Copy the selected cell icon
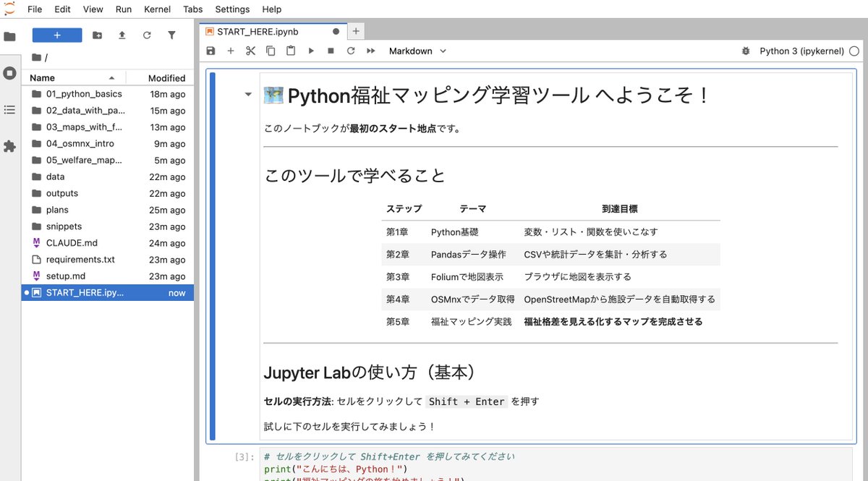This screenshot has height=481, width=868. click(271, 51)
